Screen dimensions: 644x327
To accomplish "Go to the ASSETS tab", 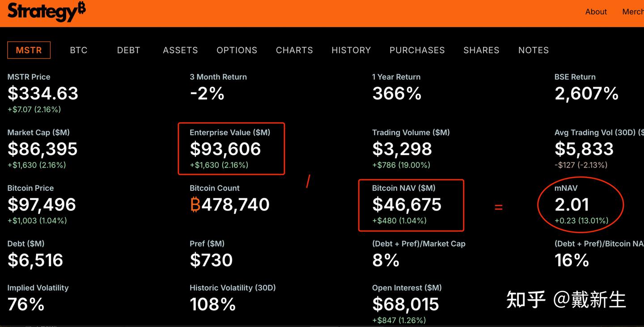I will pos(180,50).
